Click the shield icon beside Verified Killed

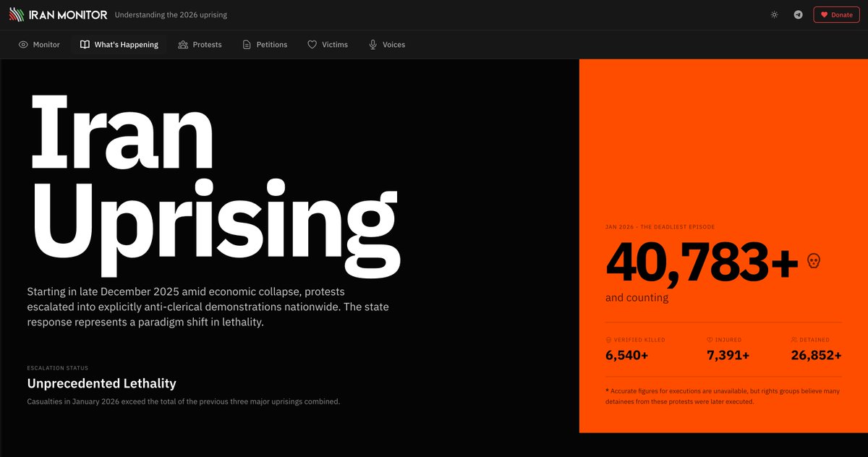[608, 340]
